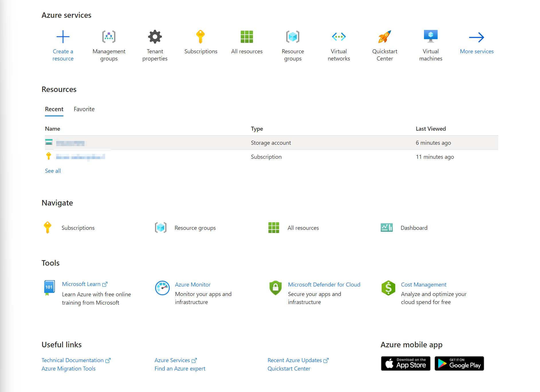This screenshot has height=392, width=540.
Task: Open Azure Monitor tool link
Action: pyautogui.click(x=193, y=285)
